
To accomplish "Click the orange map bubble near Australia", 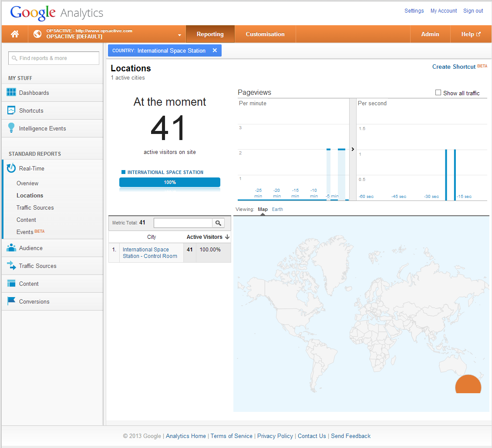I will click(468, 384).
